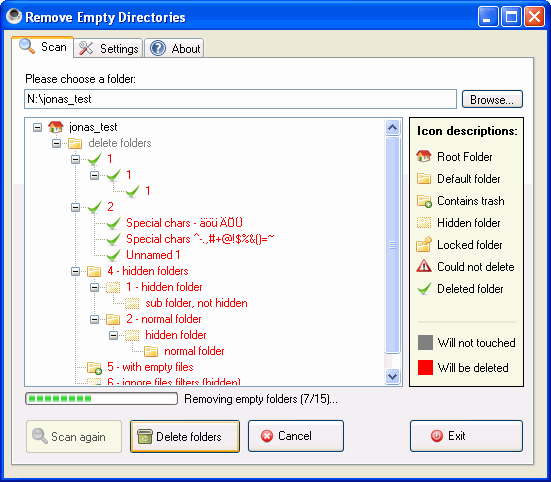Click the Locked folder icon in icon descriptions
Image resolution: width=551 pixels, height=482 pixels.
pyautogui.click(x=424, y=244)
